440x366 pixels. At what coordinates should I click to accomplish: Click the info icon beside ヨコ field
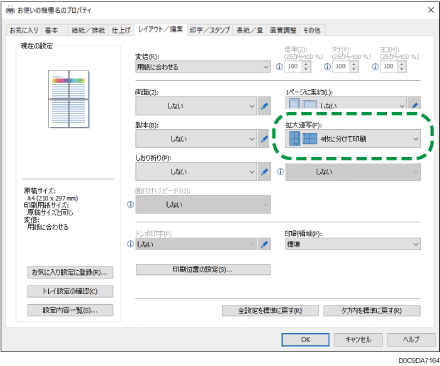point(375,67)
